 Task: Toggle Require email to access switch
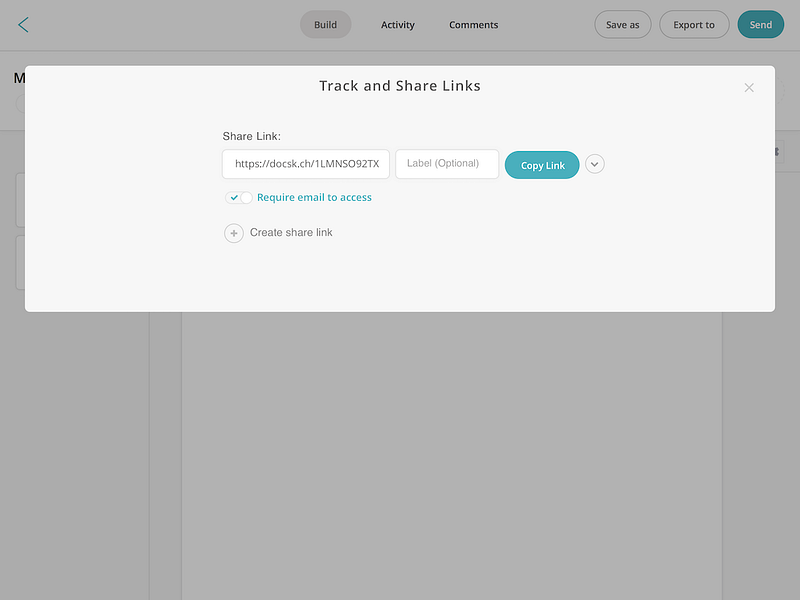click(x=239, y=197)
